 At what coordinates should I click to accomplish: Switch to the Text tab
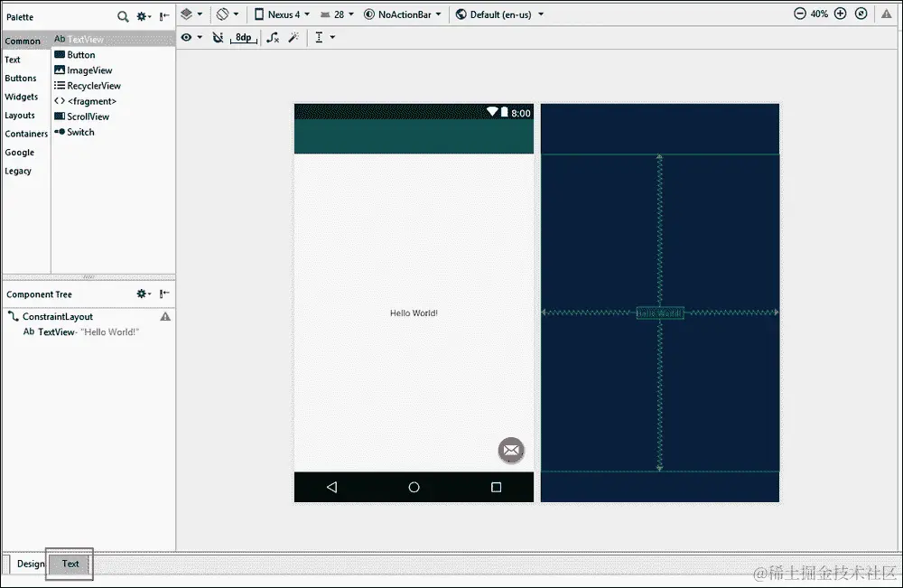(70, 564)
